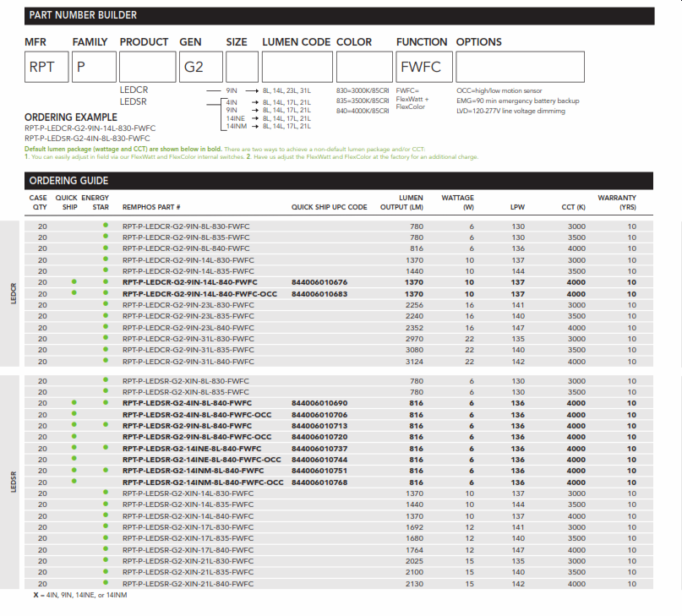Viewport: 682px width, 616px height.
Task: Click example part 'RPT-P-LEDSR-G2-4IN-8L-830-FWFC'
Action: pos(87,139)
